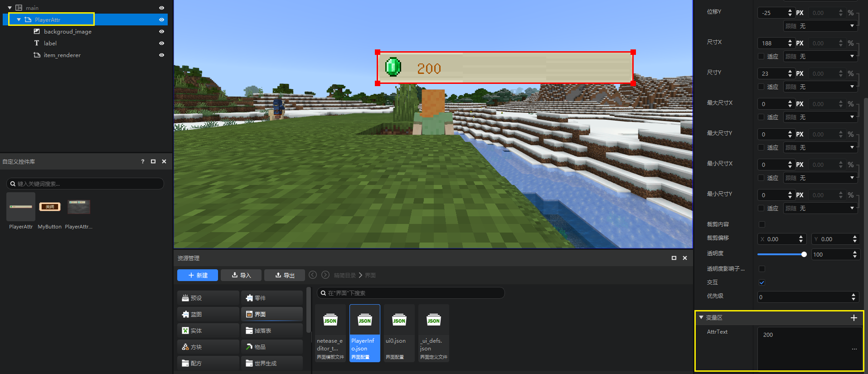Select the PlayerAttr custom control thumbnail

click(x=21, y=207)
